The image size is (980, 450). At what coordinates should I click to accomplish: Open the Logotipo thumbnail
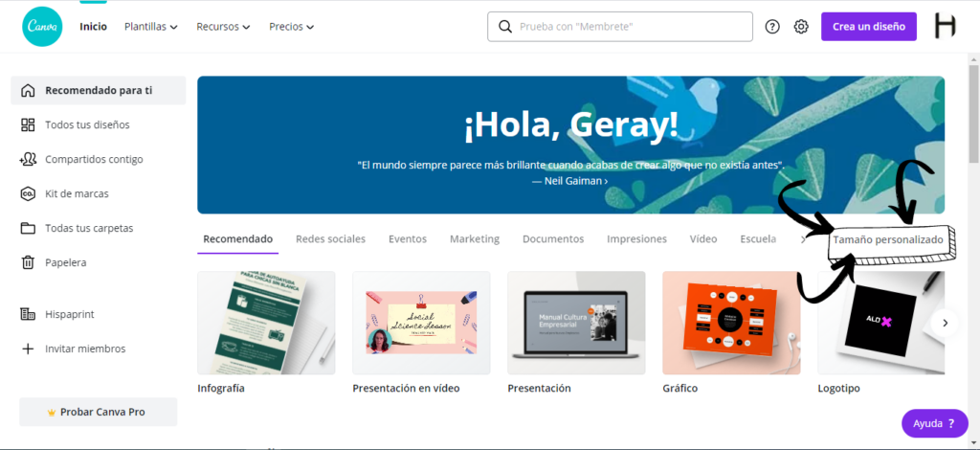tap(881, 323)
